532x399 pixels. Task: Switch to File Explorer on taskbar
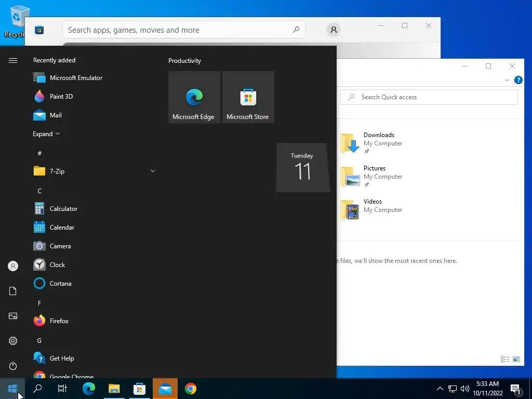point(114,389)
